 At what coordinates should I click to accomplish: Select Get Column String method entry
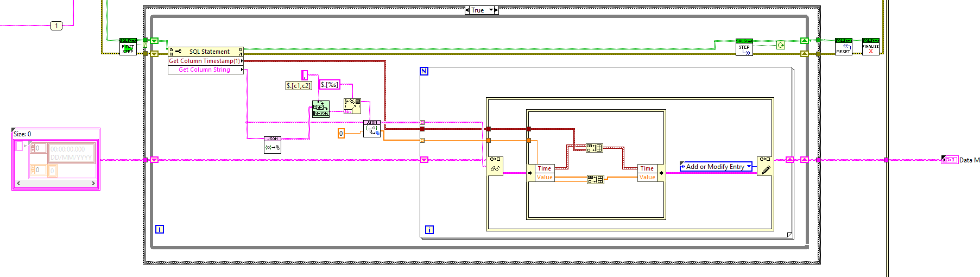[x=206, y=70]
